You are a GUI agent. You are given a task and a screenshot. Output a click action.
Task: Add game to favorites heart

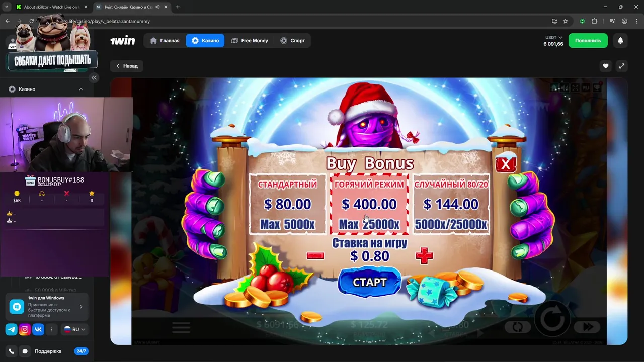(606, 66)
